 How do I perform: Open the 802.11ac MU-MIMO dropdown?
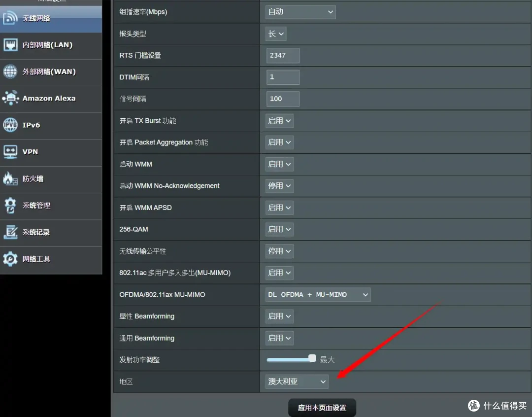[279, 273]
